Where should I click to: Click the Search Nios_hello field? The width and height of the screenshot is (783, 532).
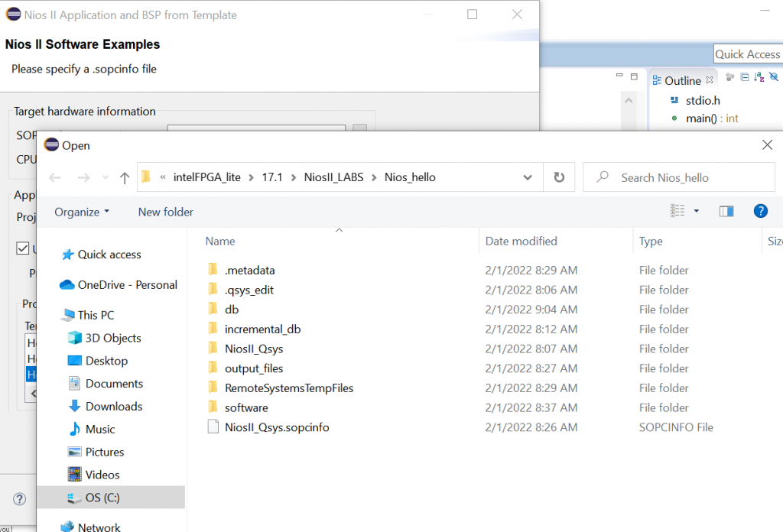click(x=679, y=177)
